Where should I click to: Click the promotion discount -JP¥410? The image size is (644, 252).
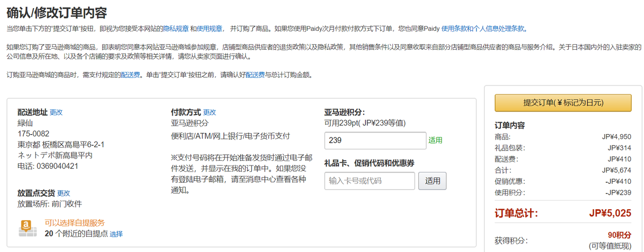pyautogui.click(x=618, y=181)
